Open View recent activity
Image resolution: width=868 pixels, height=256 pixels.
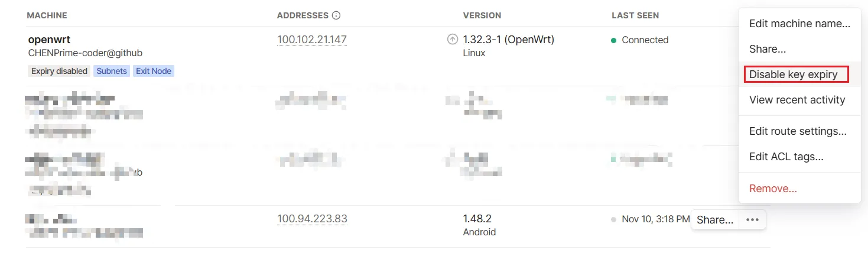[797, 100]
